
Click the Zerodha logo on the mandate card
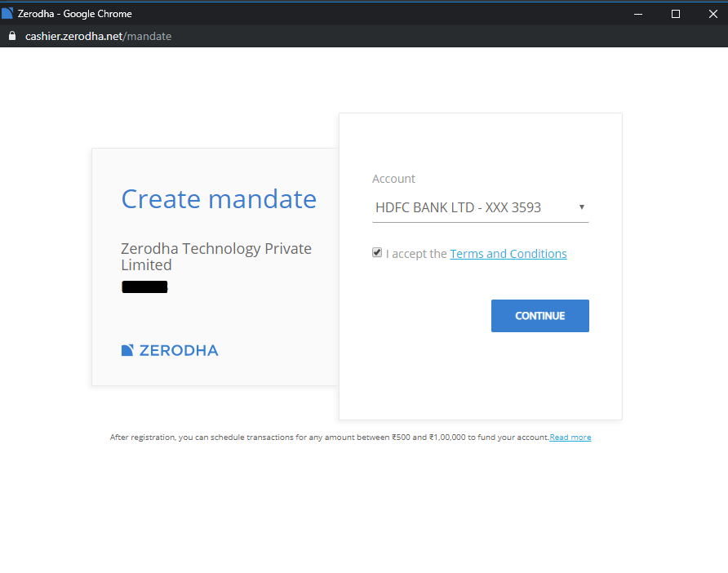coord(170,350)
